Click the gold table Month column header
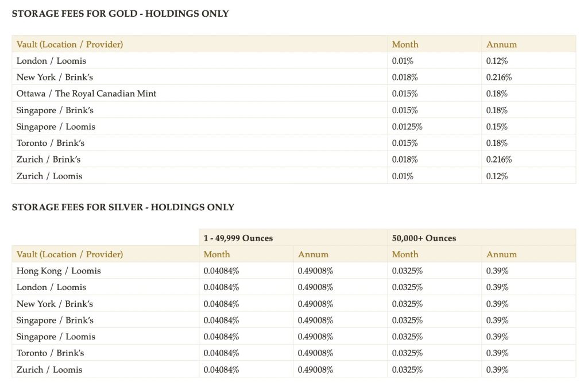Viewport: 588px width, 390px height. [x=405, y=44]
